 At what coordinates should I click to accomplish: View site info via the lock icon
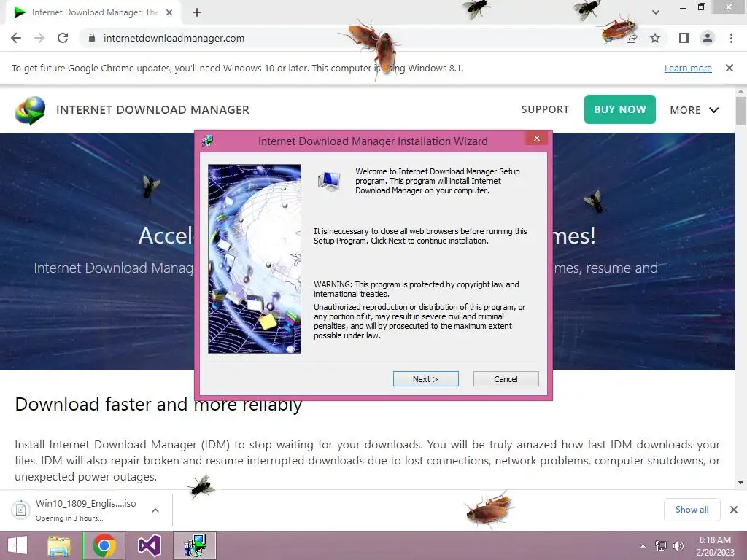(x=92, y=38)
